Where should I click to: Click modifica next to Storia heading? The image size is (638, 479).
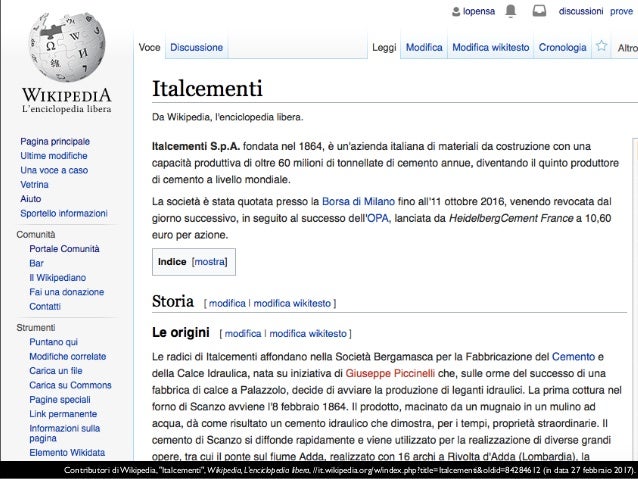point(227,304)
